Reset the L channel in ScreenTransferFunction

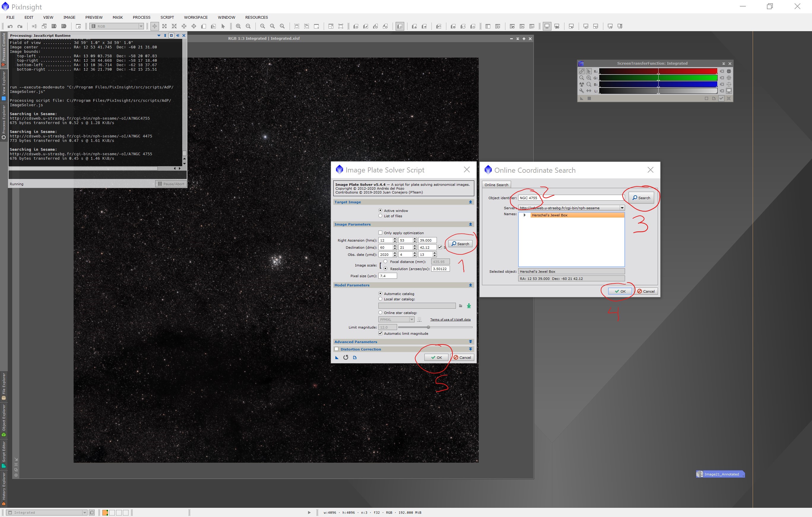coord(722,91)
